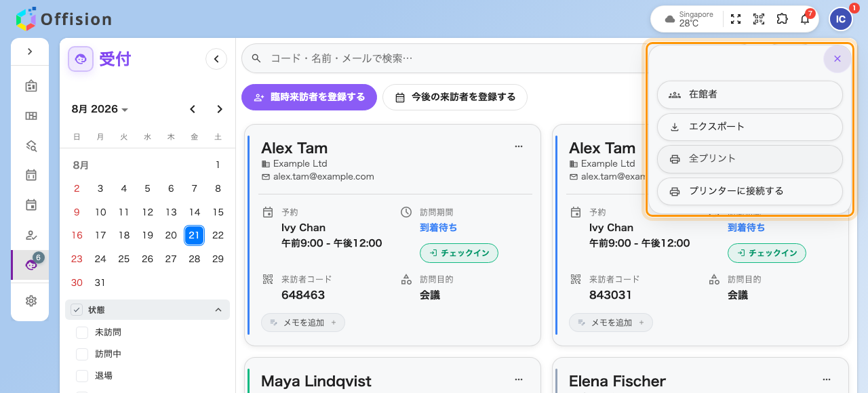Image resolution: width=868 pixels, height=393 pixels.
Task: Open the QR code scanner icon
Action: [759, 19]
